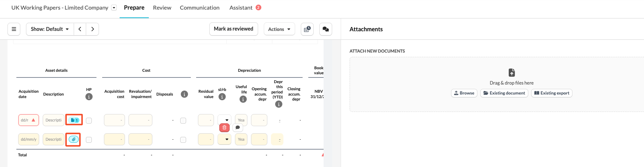Viewport: 644px width, 167px height.
Task: Switch to the Communication tab
Action: click(x=200, y=7)
